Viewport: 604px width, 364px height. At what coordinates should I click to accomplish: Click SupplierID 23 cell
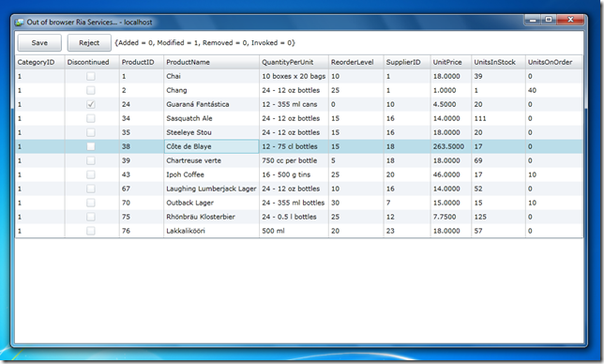coord(407,231)
